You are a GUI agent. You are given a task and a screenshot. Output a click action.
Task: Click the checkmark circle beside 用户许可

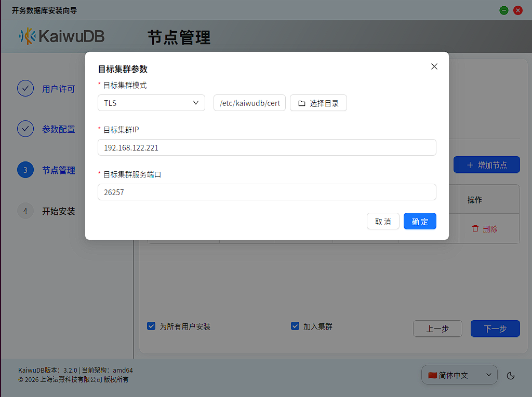click(25, 89)
